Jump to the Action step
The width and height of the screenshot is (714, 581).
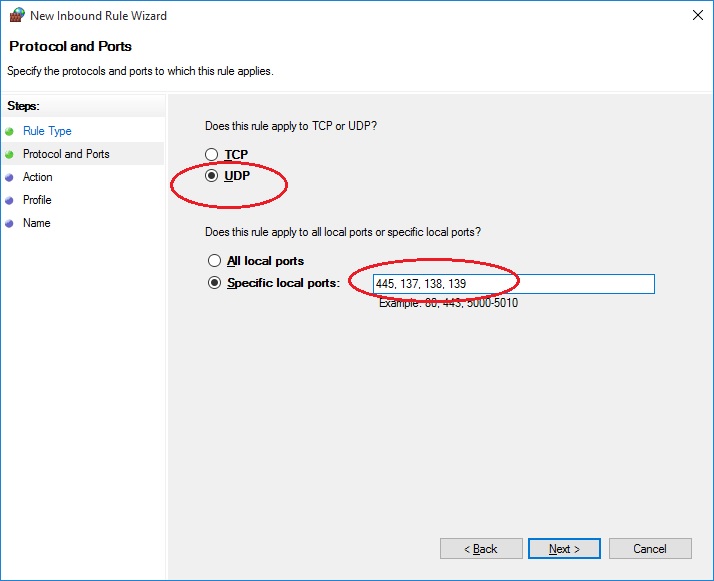38,177
